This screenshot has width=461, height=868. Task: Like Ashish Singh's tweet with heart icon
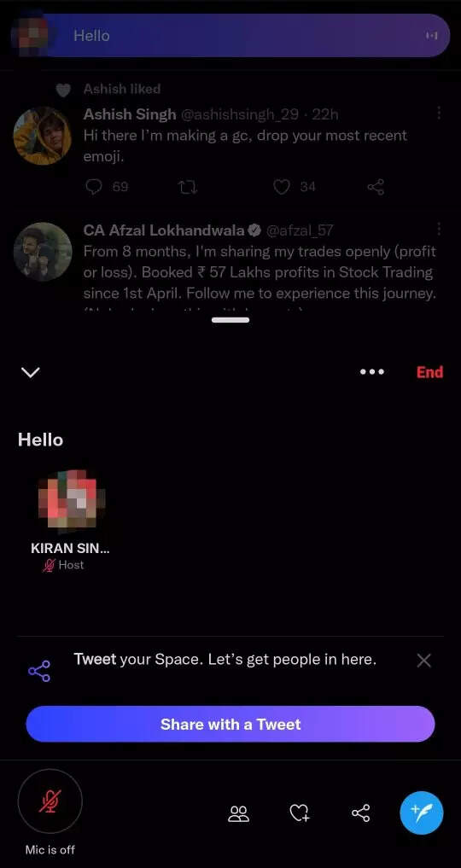pyautogui.click(x=282, y=187)
